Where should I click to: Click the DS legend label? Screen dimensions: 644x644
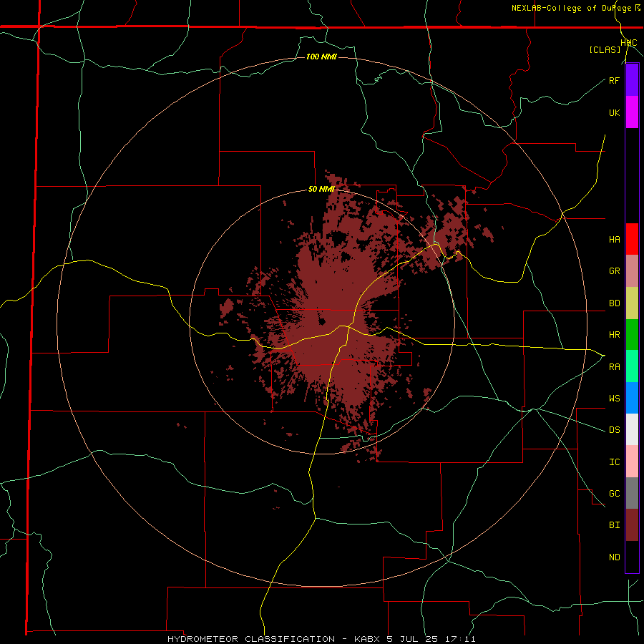click(x=614, y=430)
